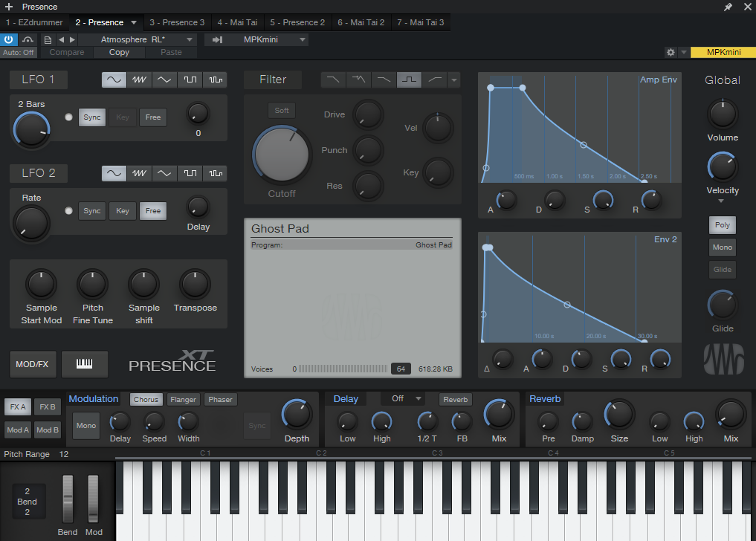
Task: Switch to 5 - Presence 2 tab
Action: 297,22
